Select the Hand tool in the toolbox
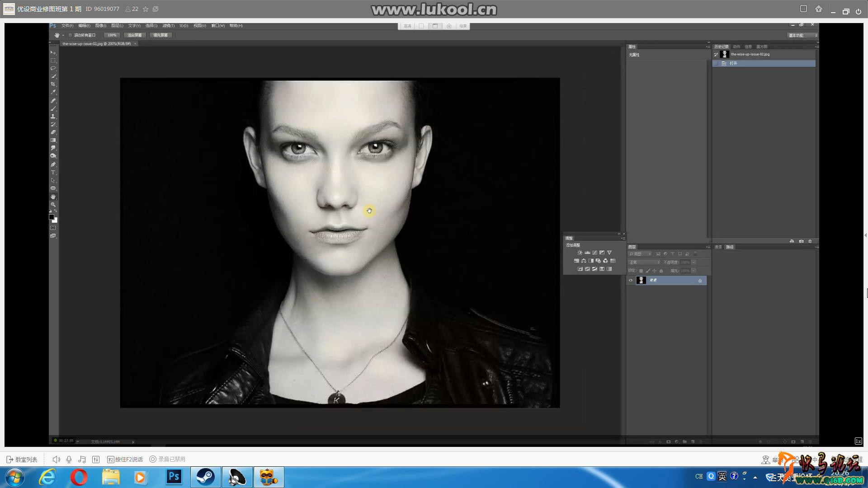Screen dimensions: 868x488 tap(53, 197)
